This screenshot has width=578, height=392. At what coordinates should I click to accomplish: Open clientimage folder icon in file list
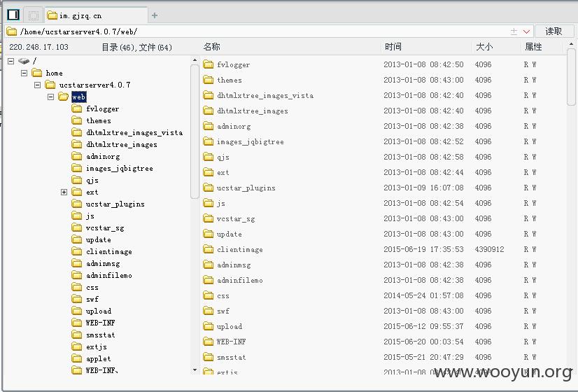tap(209, 249)
